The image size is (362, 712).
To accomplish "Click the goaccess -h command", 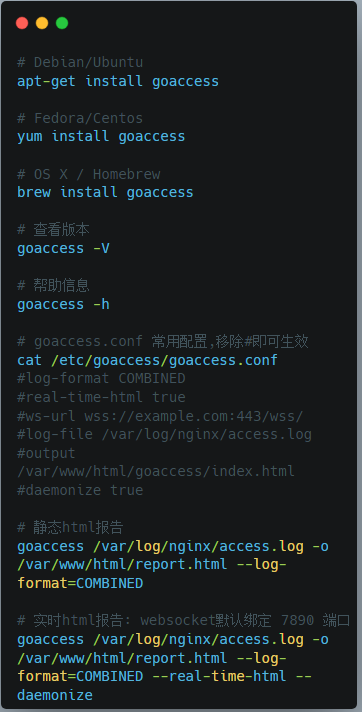I will coord(63,304).
